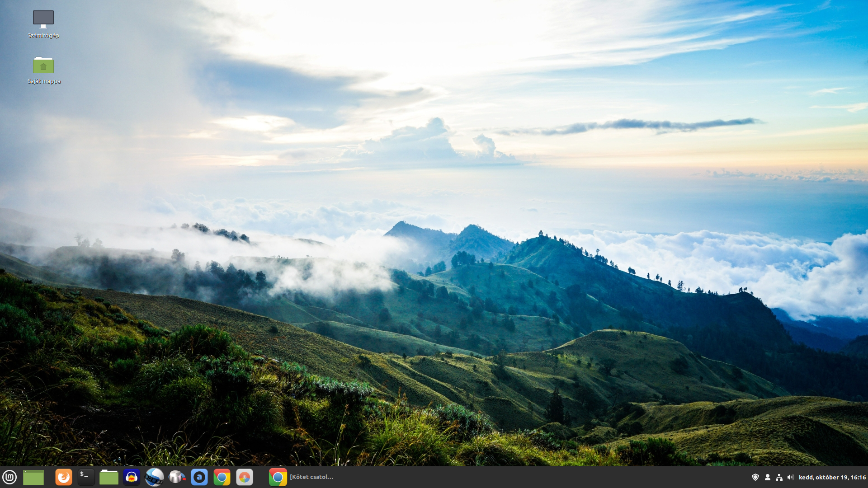Screen dimensions: 868x488
Task: Open the sound volume applet
Action: [x=790, y=477]
